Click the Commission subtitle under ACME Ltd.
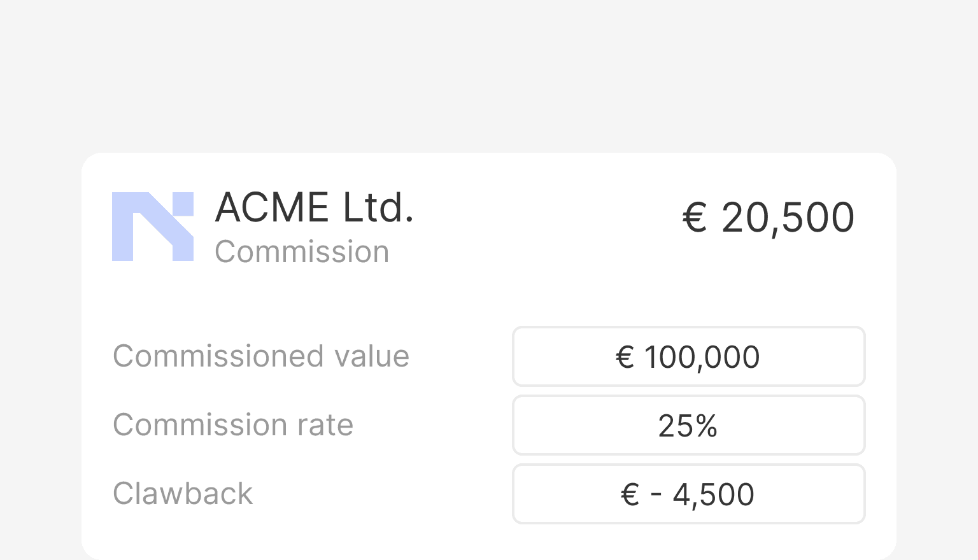The image size is (978, 560). (x=302, y=252)
